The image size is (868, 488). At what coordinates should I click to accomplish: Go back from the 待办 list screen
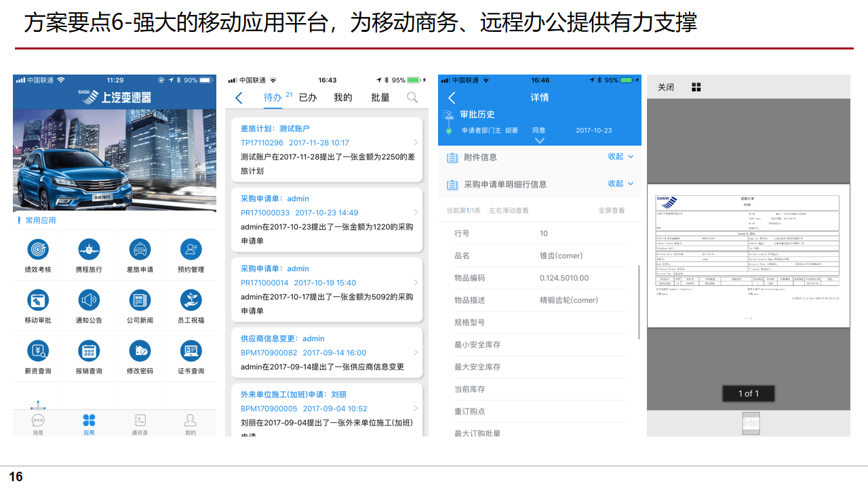[239, 98]
